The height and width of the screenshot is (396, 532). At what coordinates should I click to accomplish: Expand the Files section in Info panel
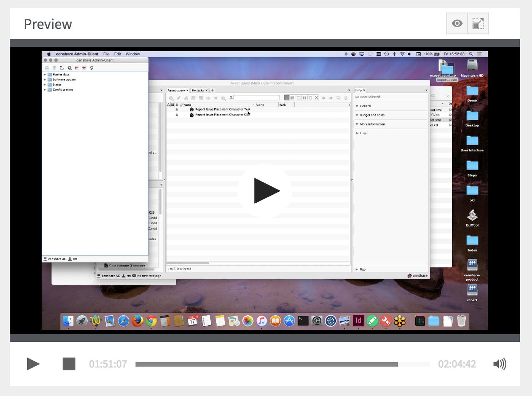[x=357, y=133]
